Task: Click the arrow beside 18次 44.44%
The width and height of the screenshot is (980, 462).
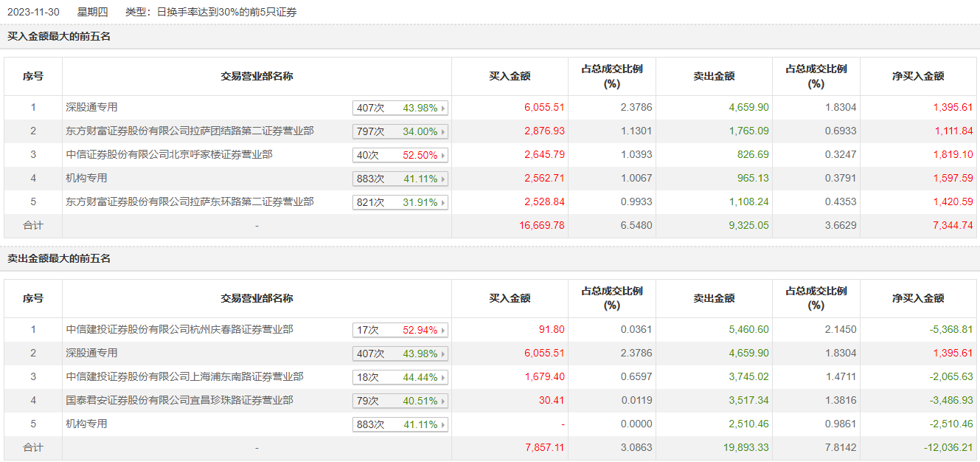Action: click(x=443, y=378)
